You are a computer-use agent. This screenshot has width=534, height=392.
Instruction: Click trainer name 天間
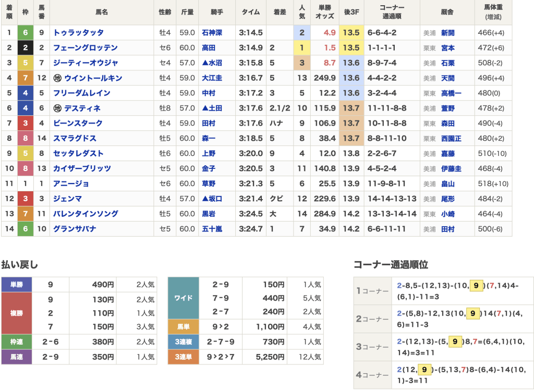pos(448,78)
